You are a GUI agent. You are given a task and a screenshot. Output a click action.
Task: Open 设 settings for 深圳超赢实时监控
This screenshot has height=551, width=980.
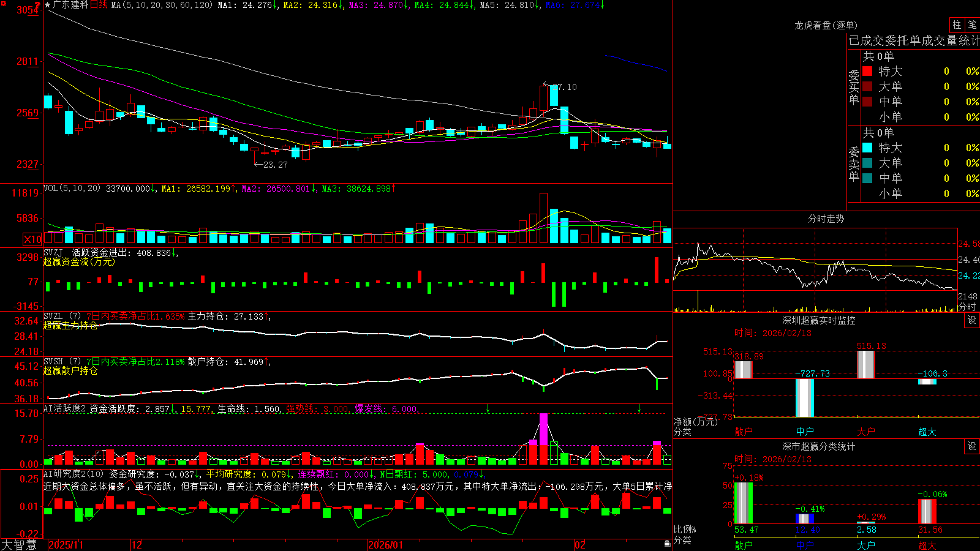pos(972,320)
